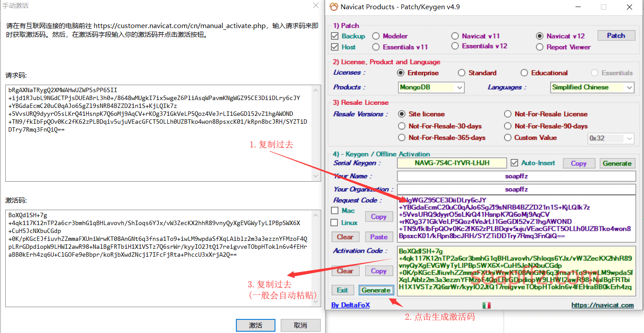Viewport: 644px width, 333px height.
Task: Toggle the Backup checkbox
Action: point(335,36)
